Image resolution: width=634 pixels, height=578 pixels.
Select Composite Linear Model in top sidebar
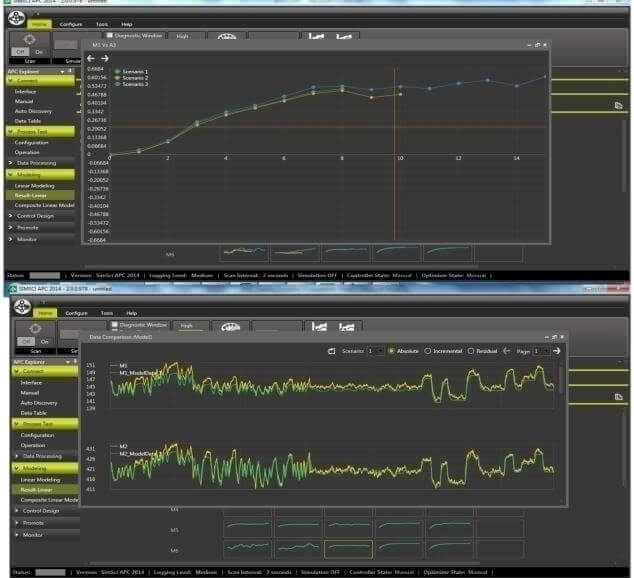44,204
